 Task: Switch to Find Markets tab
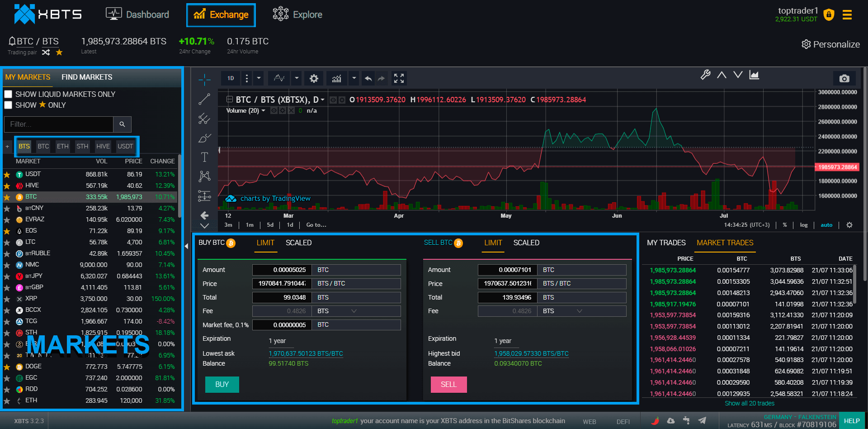[x=87, y=77]
